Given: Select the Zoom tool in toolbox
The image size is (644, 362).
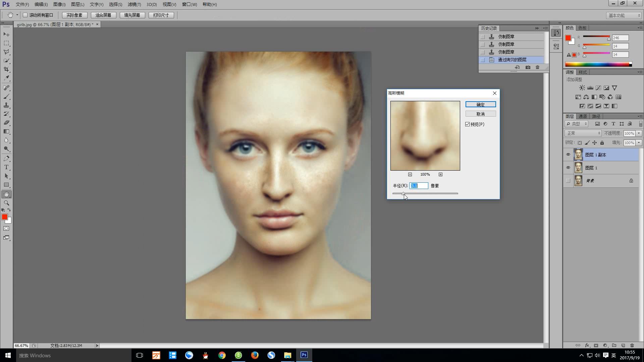Looking at the screenshot, I should [6, 203].
